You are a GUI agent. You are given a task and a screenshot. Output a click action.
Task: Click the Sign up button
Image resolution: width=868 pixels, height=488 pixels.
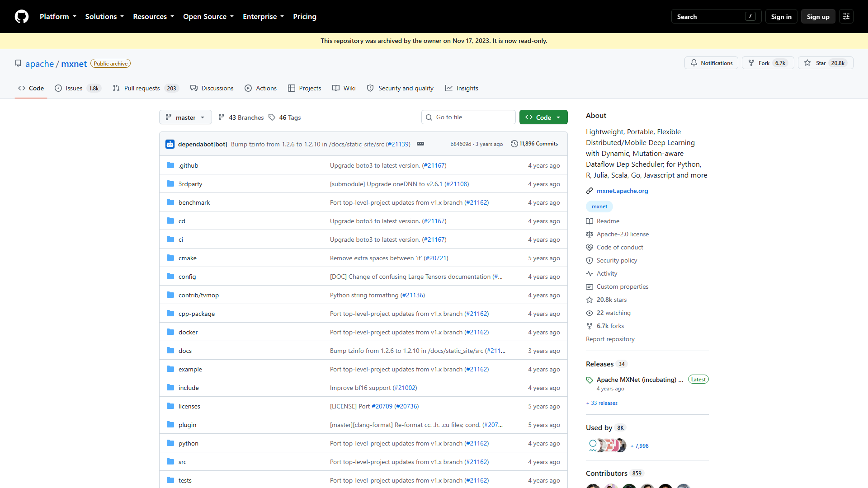click(818, 17)
